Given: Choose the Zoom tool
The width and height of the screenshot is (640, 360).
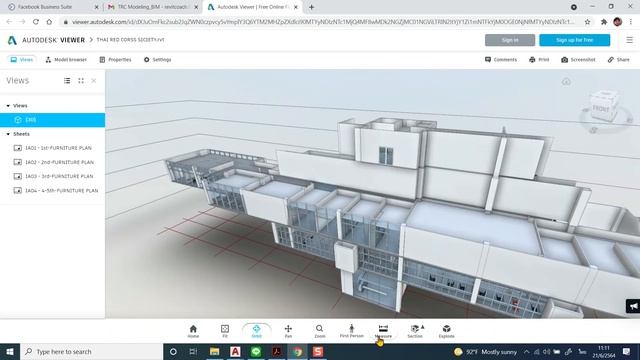Looking at the screenshot, I should pos(320,331).
